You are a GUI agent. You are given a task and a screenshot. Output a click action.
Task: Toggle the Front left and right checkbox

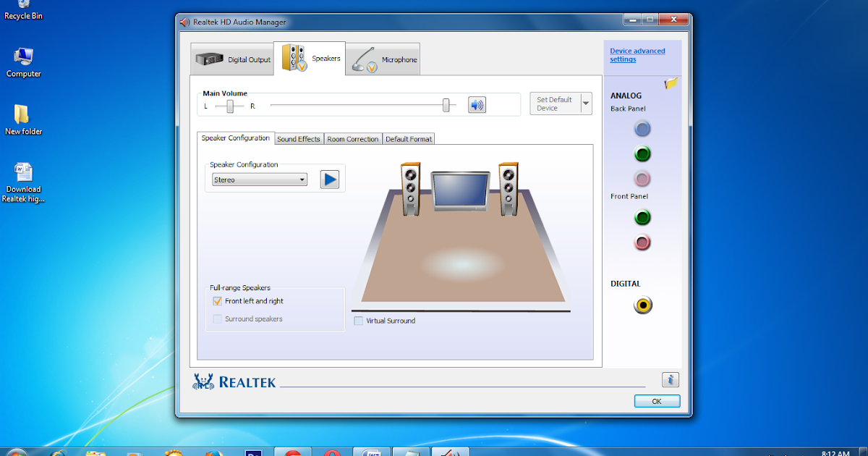click(x=217, y=301)
